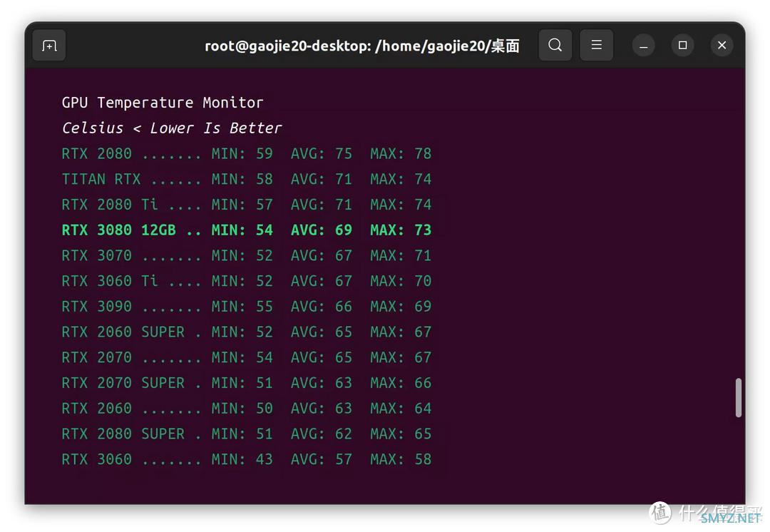Click the 'RTX 2080 Ti' row label
This screenshot has height=532, width=770.
[110, 205]
